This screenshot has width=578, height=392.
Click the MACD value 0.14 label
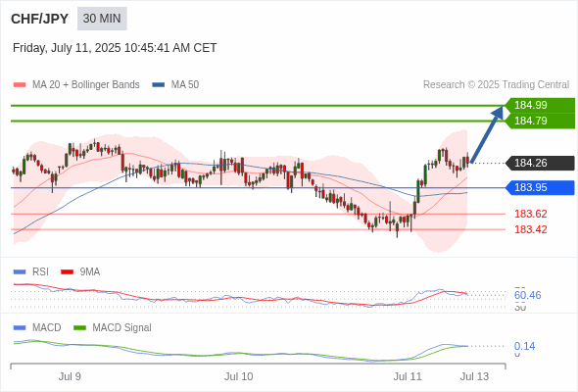(x=524, y=346)
